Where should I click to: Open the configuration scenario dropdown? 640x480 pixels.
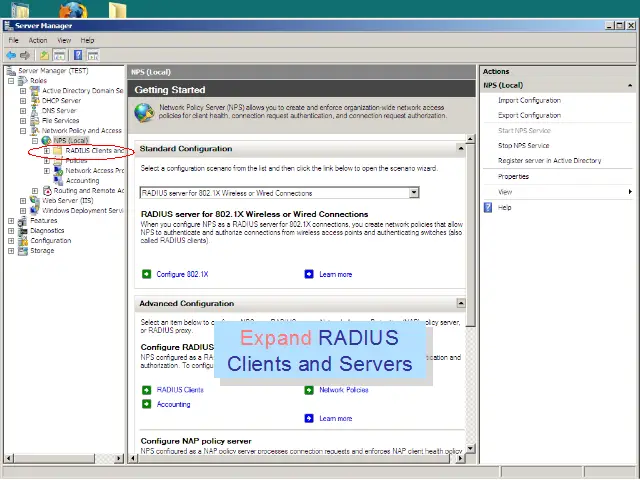point(414,193)
